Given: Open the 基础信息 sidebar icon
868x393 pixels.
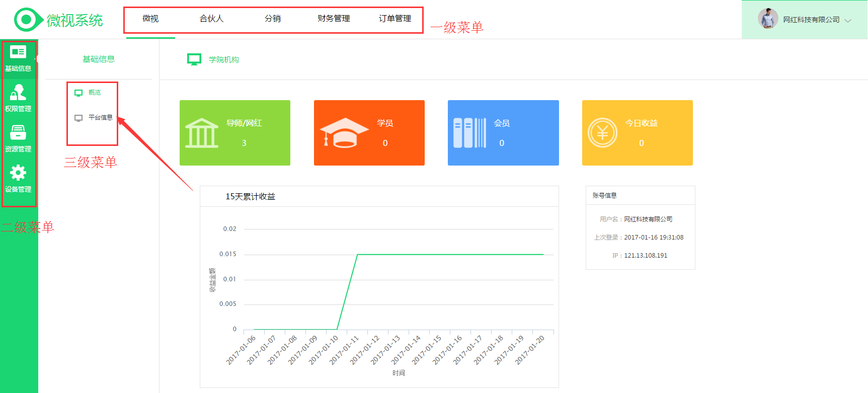Looking at the screenshot, I should tap(18, 52).
